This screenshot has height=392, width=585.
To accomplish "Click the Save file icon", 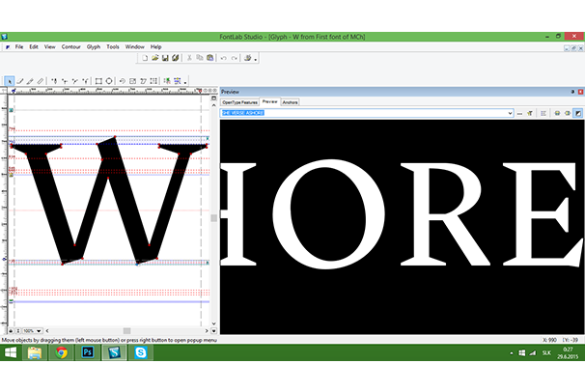I will tap(165, 58).
